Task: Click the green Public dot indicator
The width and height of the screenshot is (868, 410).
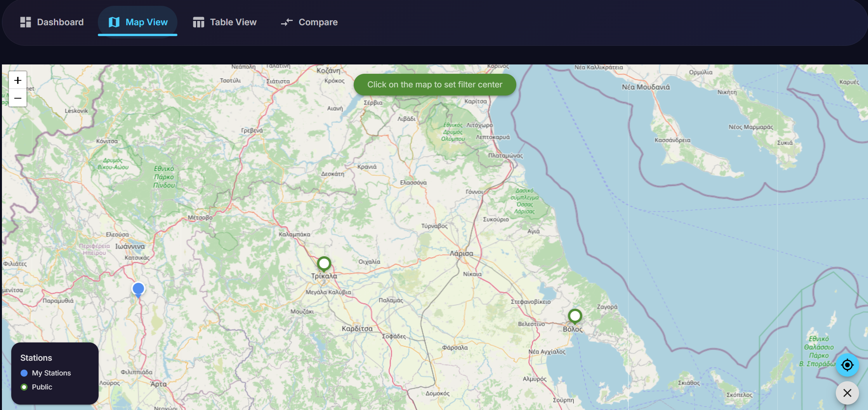Action: click(x=24, y=387)
